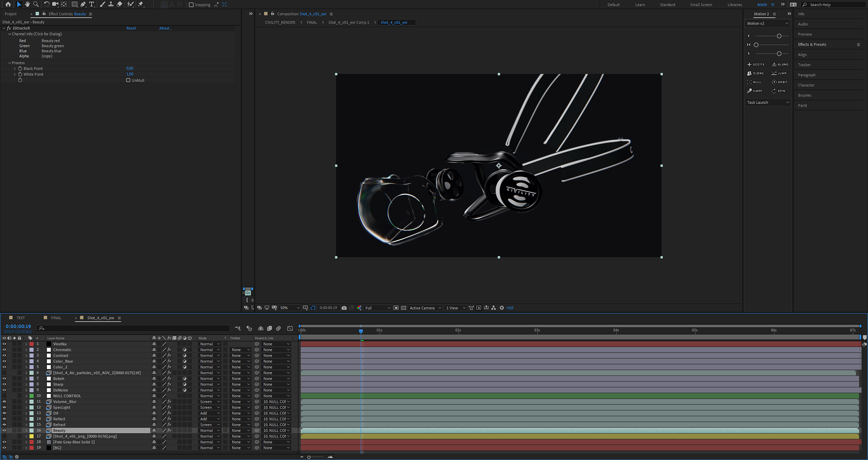
Task: Open the composition flowchart icon in viewer
Action: pyautogui.click(x=494, y=308)
